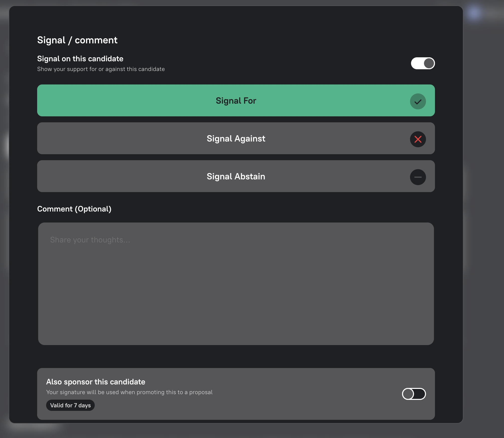The width and height of the screenshot is (504, 438).
Task: Select the Signal For option
Action: pos(236,100)
